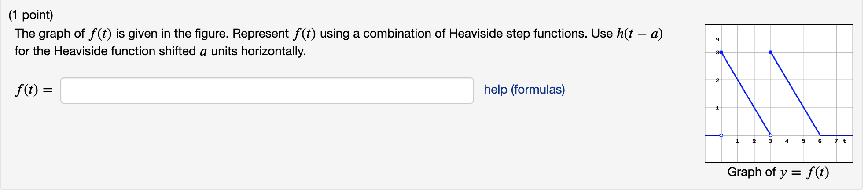Image resolution: width=868 pixels, height=195 pixels.
Task: Click the h(t − a) expression in the problem
Action: pos(640,34)
